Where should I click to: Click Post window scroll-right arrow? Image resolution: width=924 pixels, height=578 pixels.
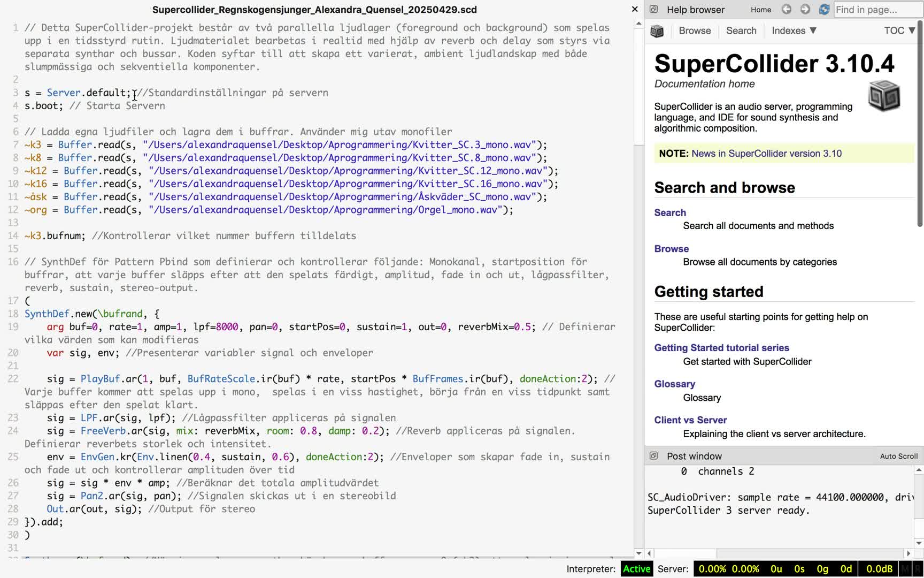click(x=908, y=553)
